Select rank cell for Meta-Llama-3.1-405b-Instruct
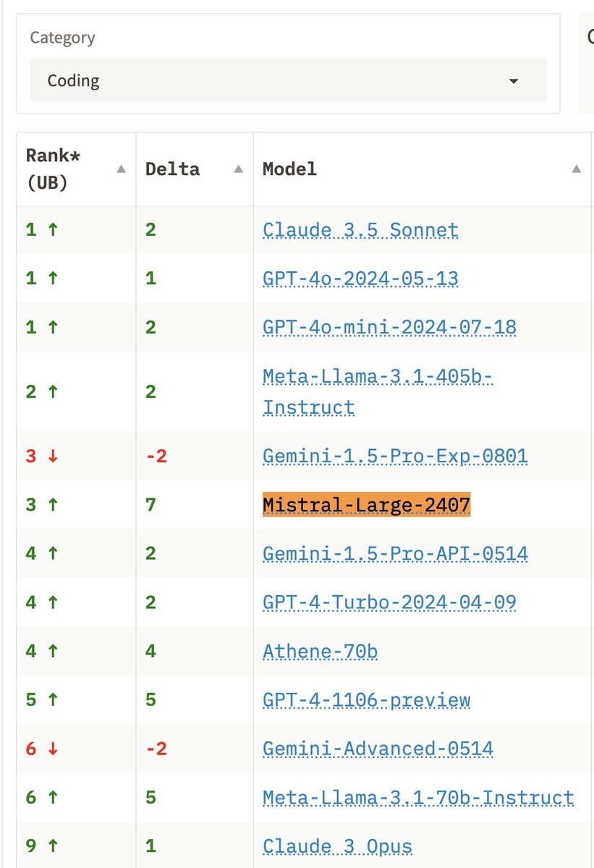The image size is (594, 868). click(x=76, y=392)
